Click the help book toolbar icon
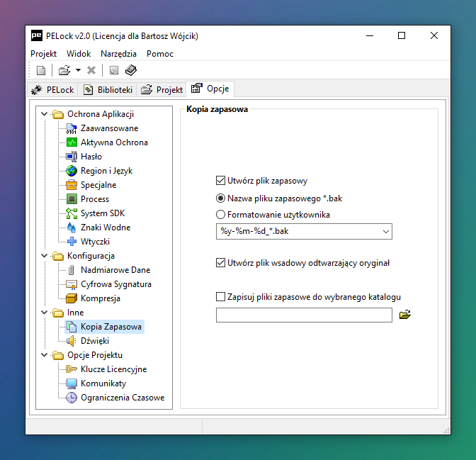The height and width of the screenshot is (460, 476). [x=130, y=70]
